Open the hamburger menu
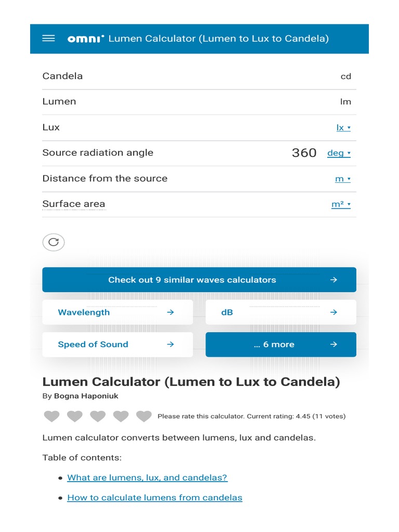Image resolution: width=399 pixels, height=532 pixels. pos(48,38)
